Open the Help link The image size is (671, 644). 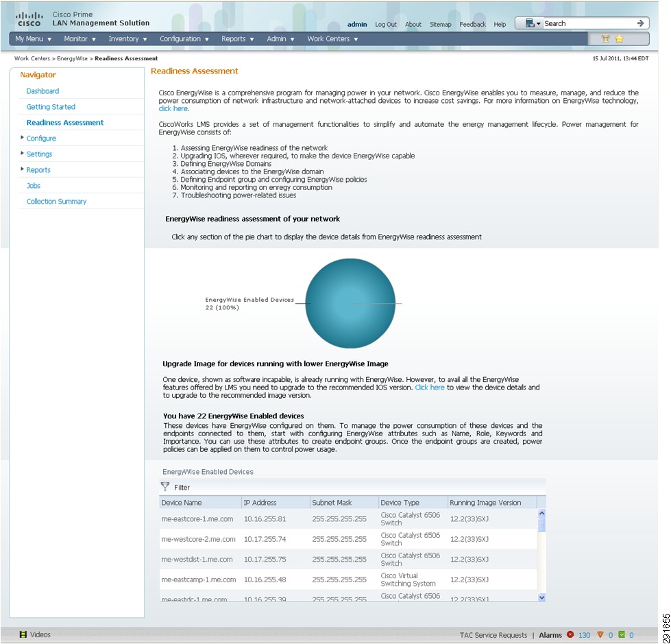[x=500, y=25]
